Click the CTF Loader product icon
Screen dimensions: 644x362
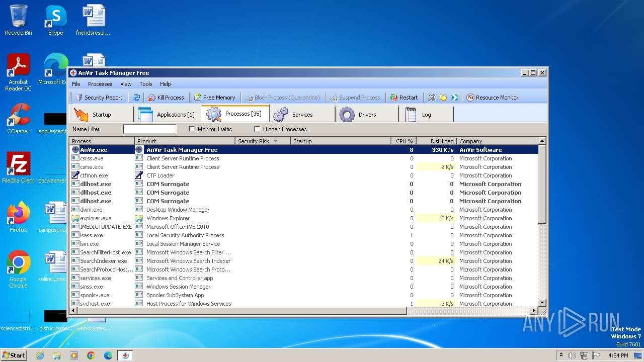139,175
